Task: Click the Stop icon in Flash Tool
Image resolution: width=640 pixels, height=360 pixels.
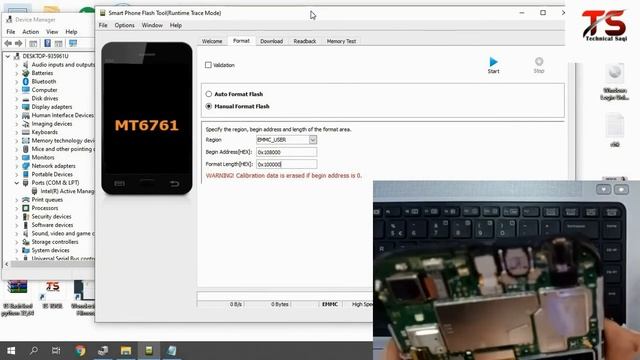Action: 539,62
